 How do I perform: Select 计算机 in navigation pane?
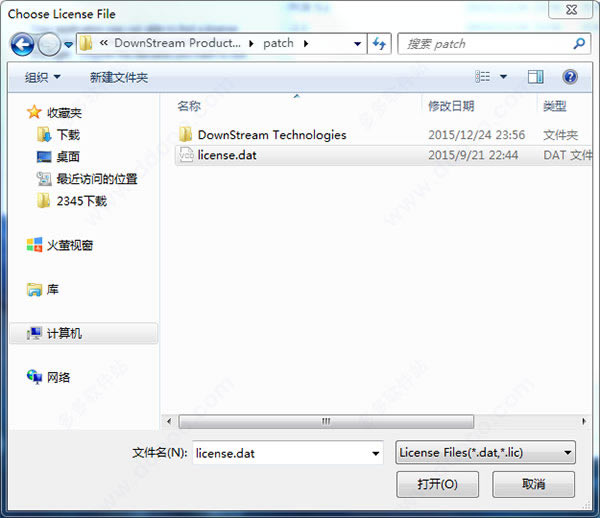tap(64, 333)
